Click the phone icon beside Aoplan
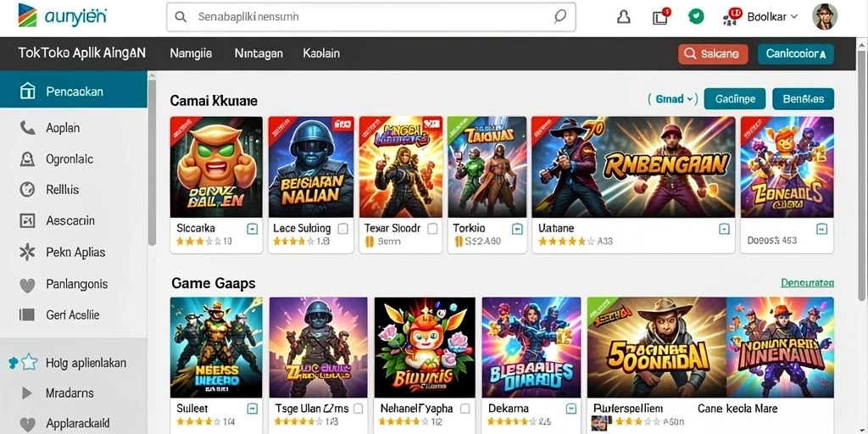Image resolution: width=868 pixels, height=434 pixels. (x=27, y=128)
